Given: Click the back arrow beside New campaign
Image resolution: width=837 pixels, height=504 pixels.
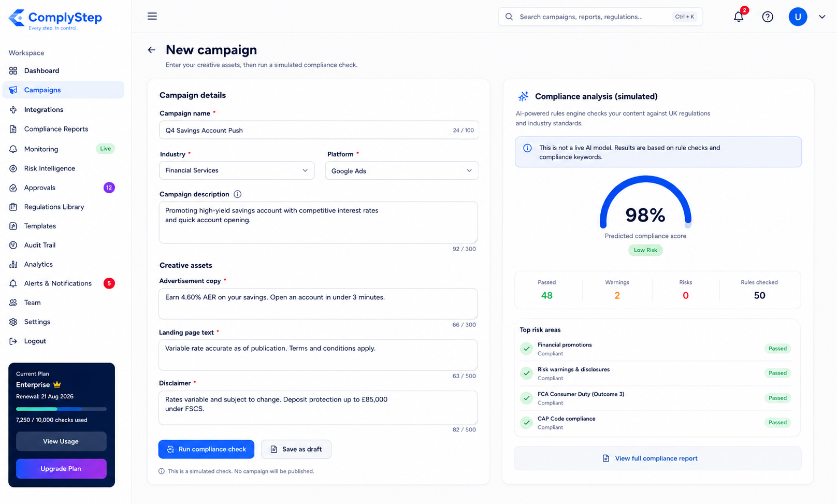Looking at the screenshot, I should tap(151, 50).
